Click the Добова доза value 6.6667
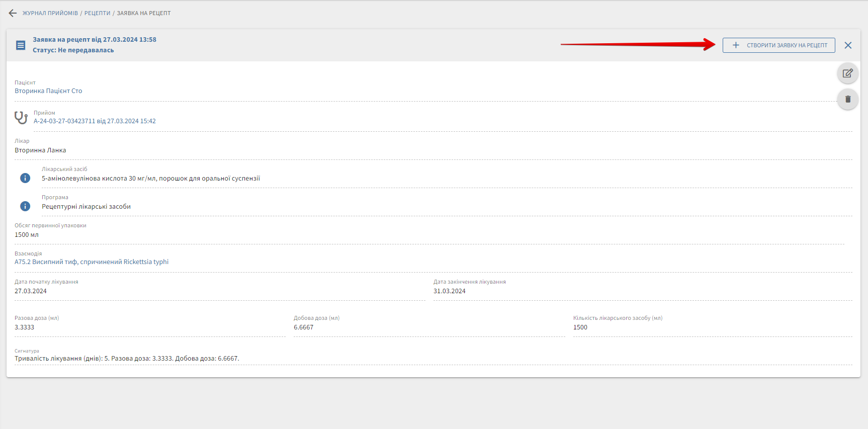 tap(304, 327)
